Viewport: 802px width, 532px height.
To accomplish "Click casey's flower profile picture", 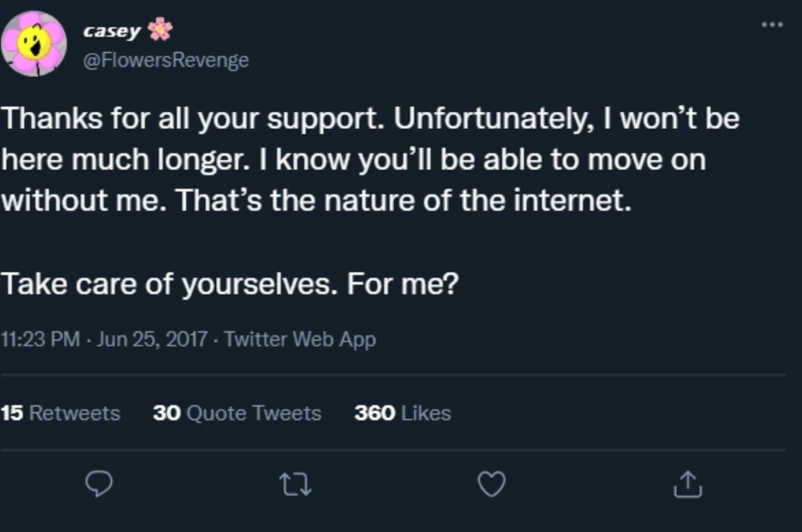I will pyautogui.click(x=33, y=44).
